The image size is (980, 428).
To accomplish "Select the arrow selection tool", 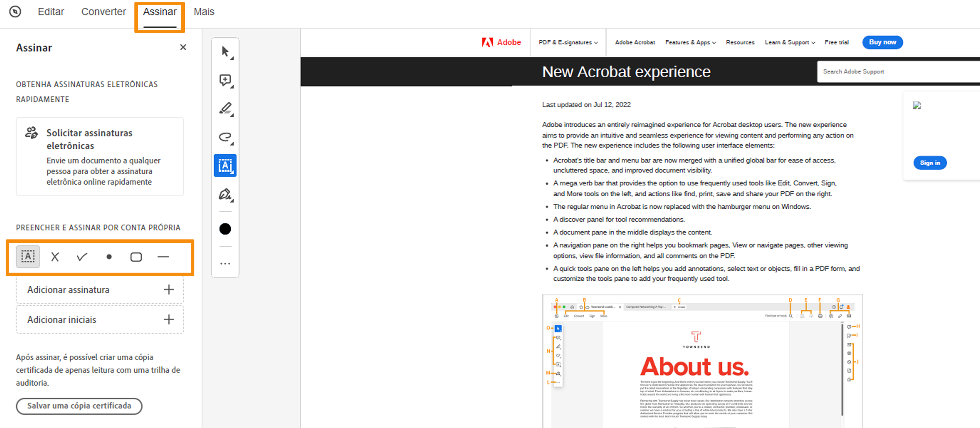I will (x=225, y=52).
